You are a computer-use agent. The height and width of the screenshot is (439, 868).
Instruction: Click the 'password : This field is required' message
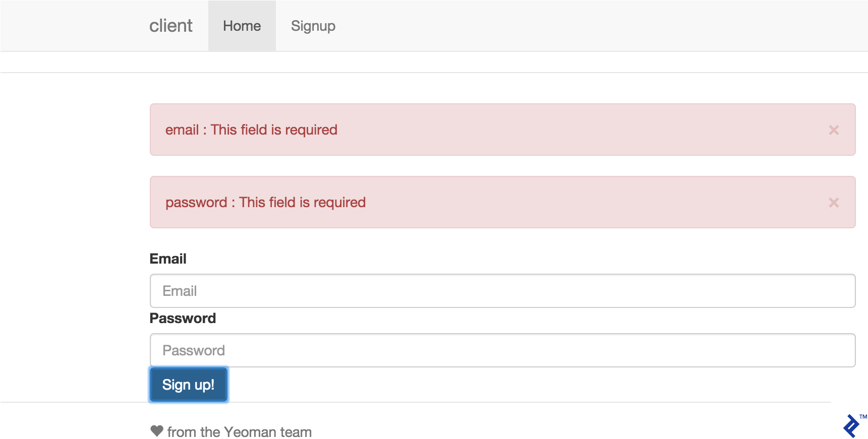(x=265, y=203)
